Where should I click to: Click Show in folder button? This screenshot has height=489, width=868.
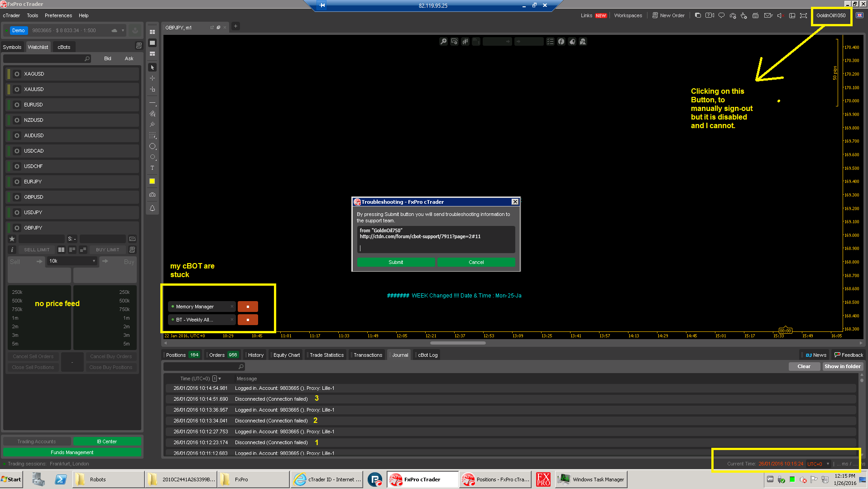tap(842, 366)
